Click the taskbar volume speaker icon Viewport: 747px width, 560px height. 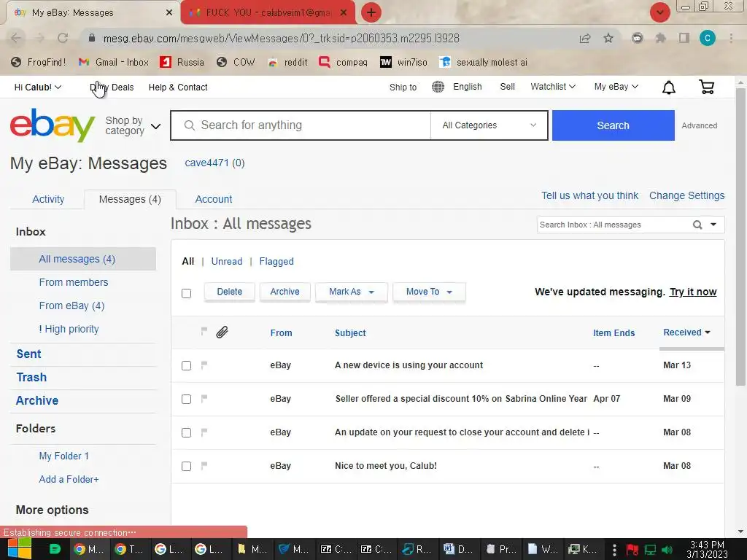(x=668, y=550)
